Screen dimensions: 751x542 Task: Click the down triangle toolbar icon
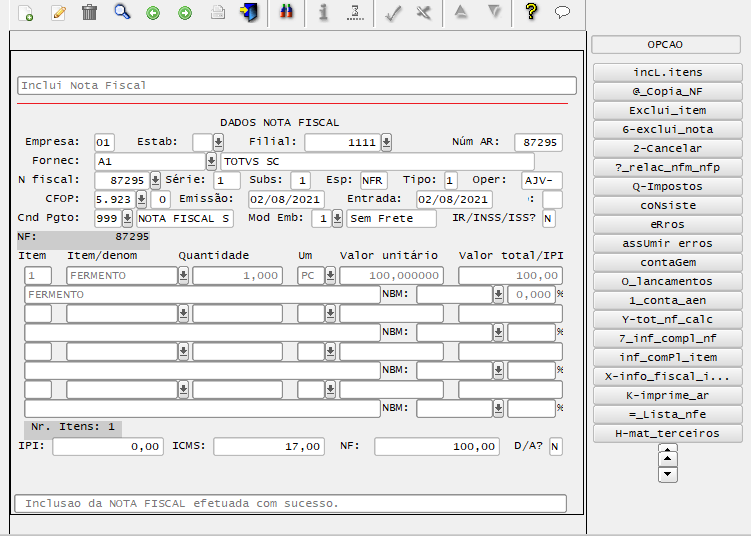pyautogui.click(x=494, y=12)
